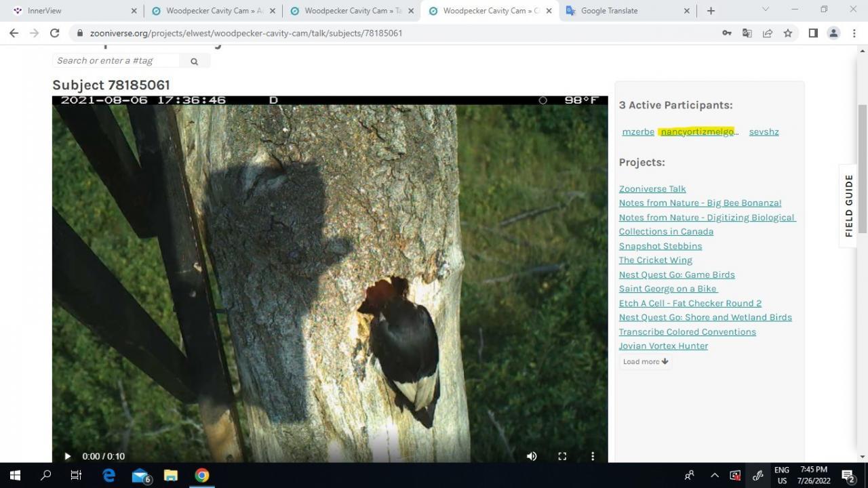Open the video in fullscreen mode
Screen dimensions: 868x488
point(562,456)
